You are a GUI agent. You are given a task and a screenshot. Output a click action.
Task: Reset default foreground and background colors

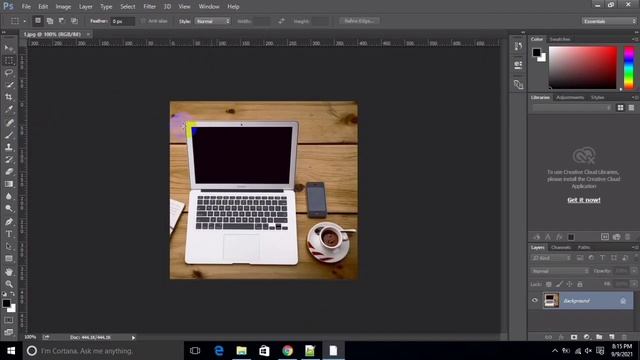pos(4,294)
